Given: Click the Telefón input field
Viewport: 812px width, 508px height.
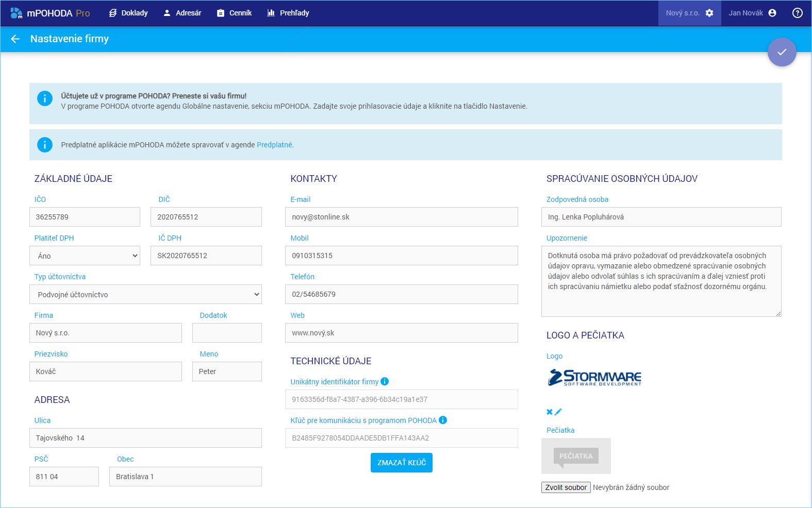Looking at the screenshot, I should 402,294.
